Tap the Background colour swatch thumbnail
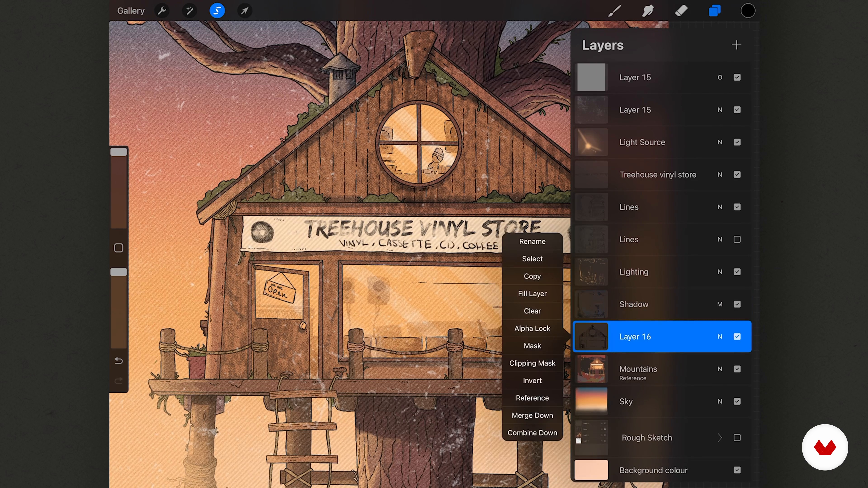 point(591,470)
